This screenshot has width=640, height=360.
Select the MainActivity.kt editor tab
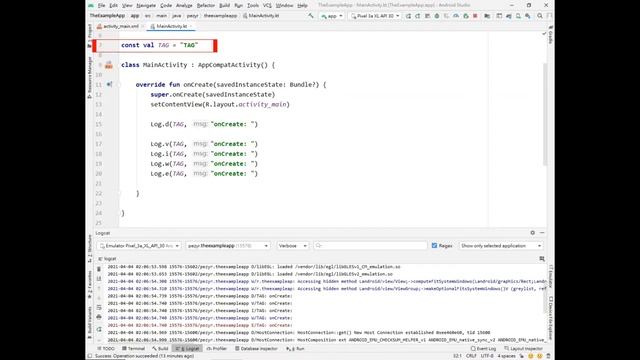pos(171,26)
